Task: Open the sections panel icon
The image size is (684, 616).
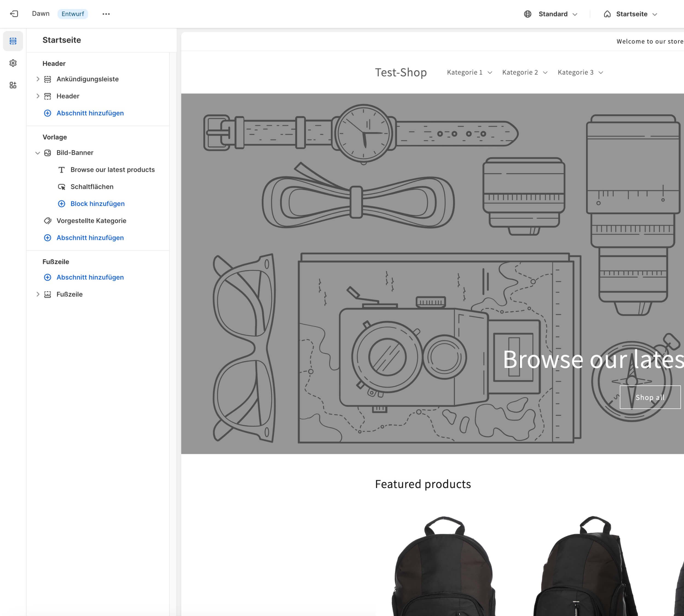Action: click(x=13, y=41)
